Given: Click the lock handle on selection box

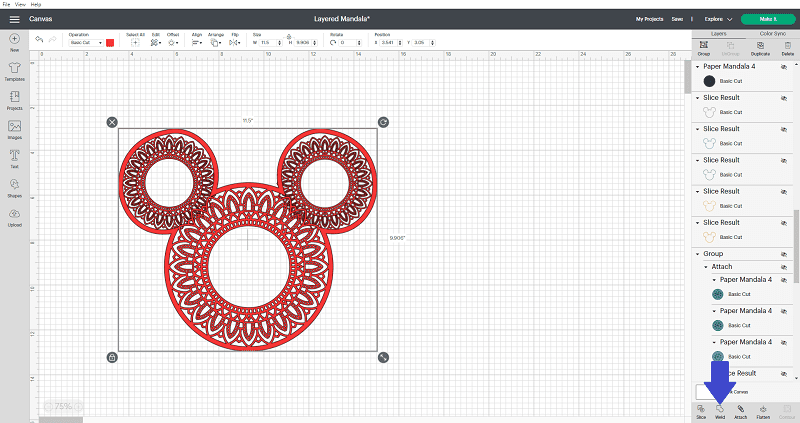Looking at the screenshot, I should click(112, 358).
